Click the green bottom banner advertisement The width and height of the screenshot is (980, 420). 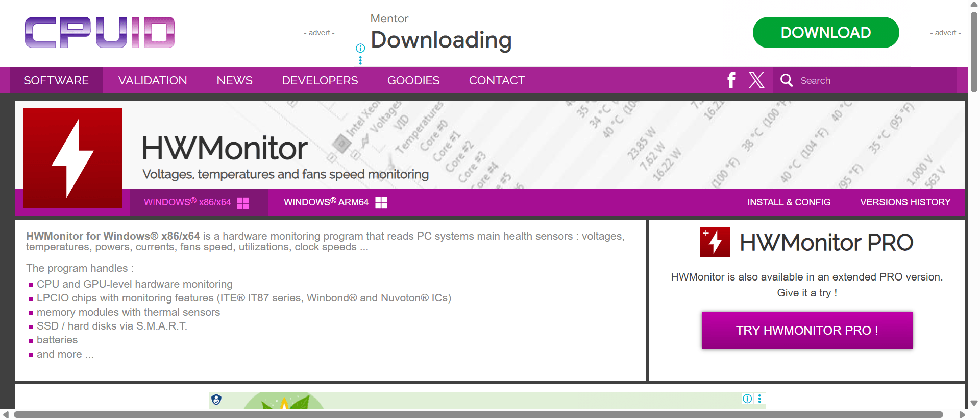point(487,400)
